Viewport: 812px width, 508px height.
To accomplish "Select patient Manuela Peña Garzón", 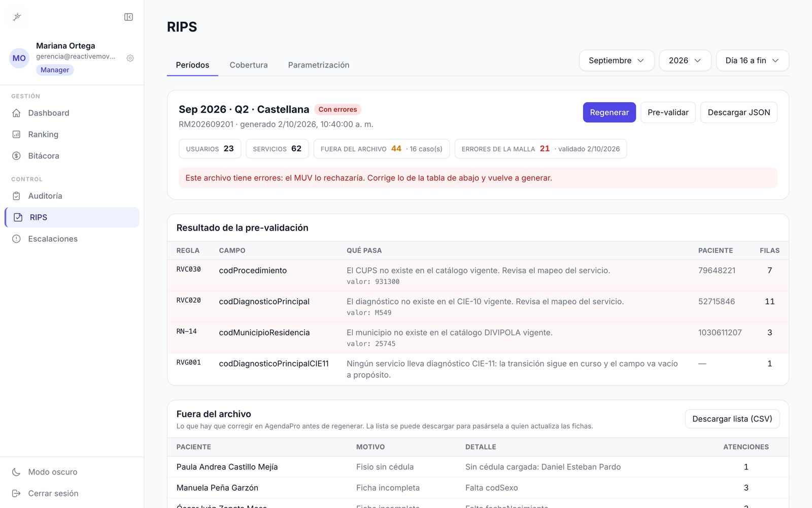I will point(217,488).
